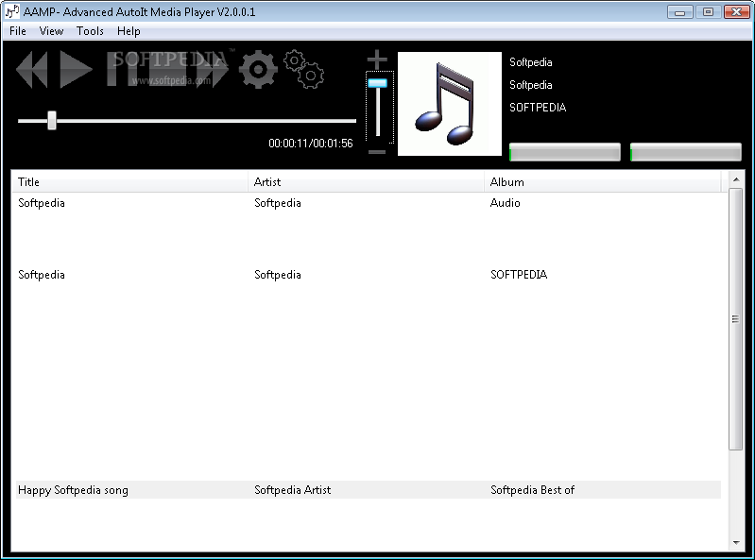Click the vertical volume slider knob
This screenshot has width=755, height=560.
coord(378,83)
